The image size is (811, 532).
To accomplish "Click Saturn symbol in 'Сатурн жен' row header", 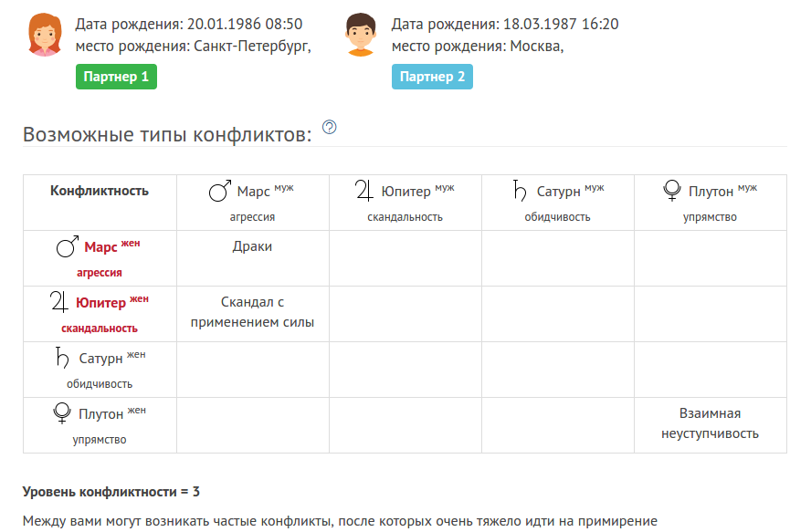I will point(62,357).
